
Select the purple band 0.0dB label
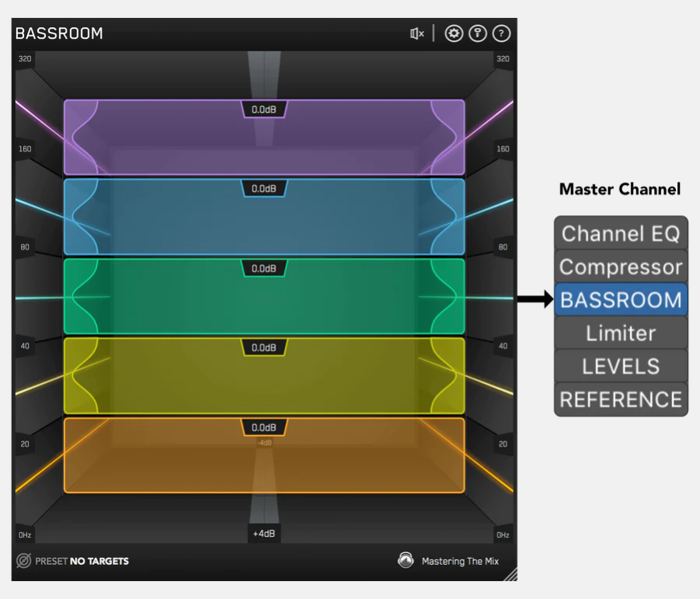point(264,110)
